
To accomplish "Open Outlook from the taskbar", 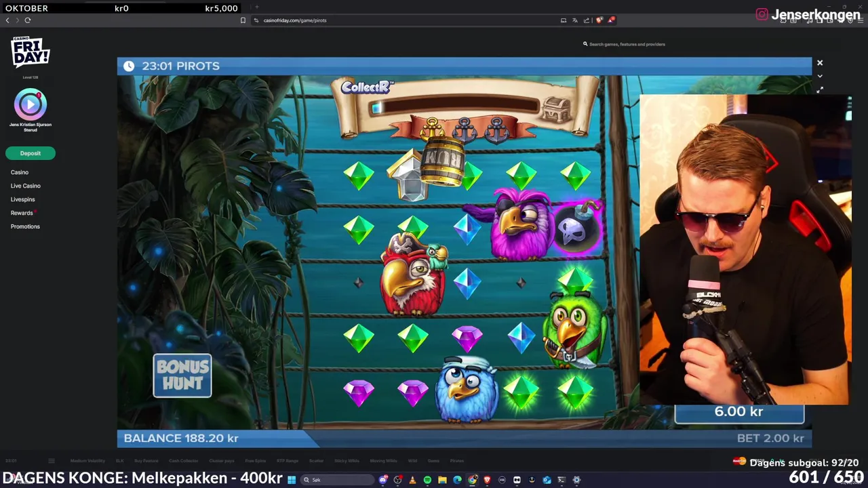I will (547, 480).
